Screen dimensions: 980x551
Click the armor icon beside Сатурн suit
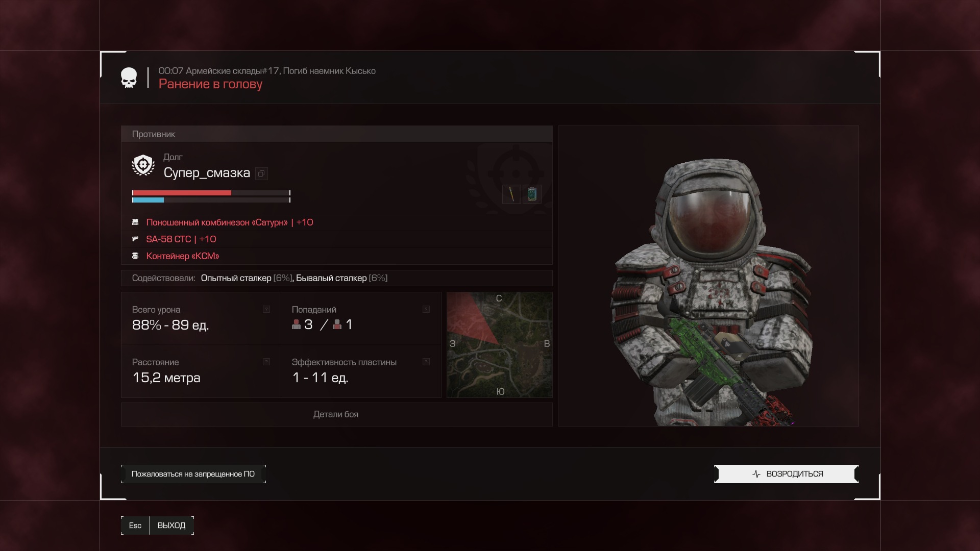[x=135, y=222]
